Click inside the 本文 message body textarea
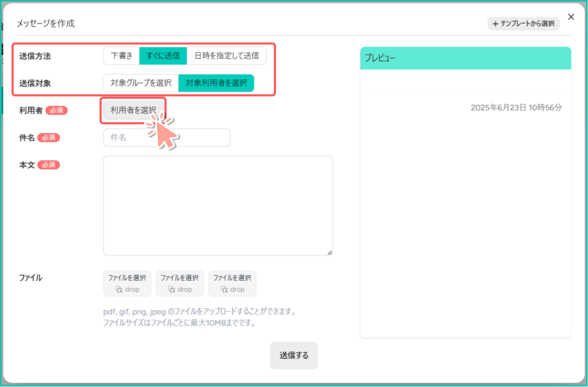 pyautogui.click(x=218, y=205)
